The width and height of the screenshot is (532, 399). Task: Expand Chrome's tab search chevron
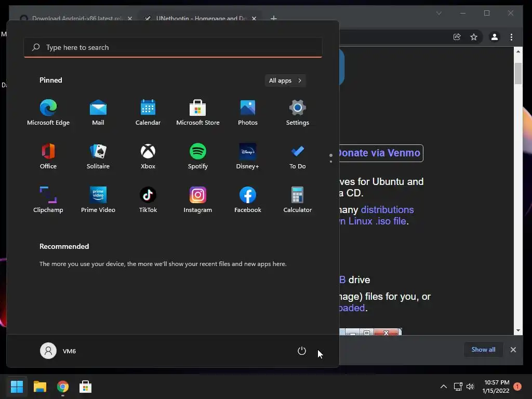tap(439, 13)
